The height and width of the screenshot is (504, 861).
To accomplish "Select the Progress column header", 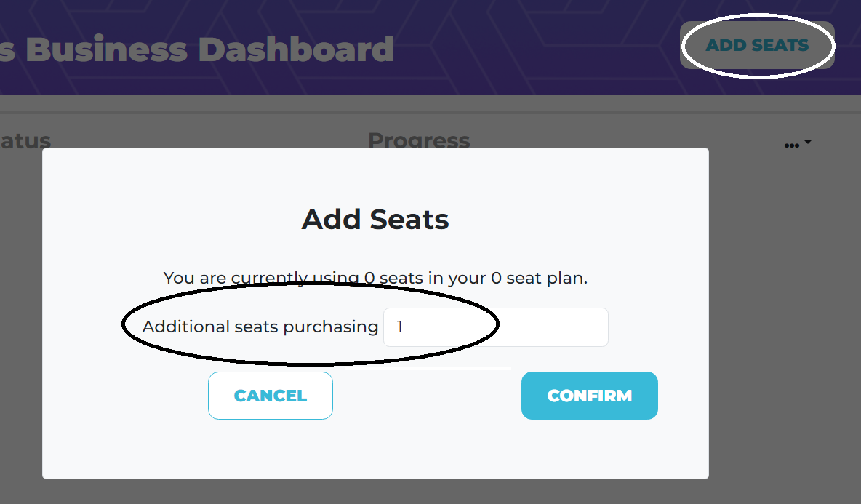I will 419,140.
